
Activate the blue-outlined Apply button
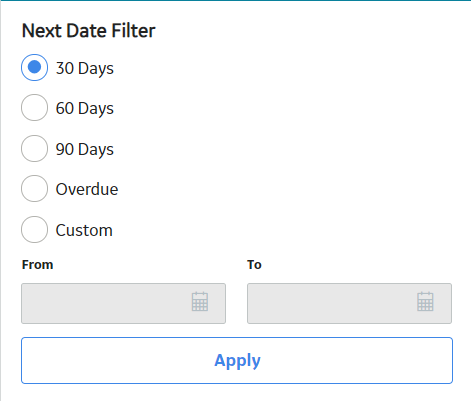tap(237, 360)
